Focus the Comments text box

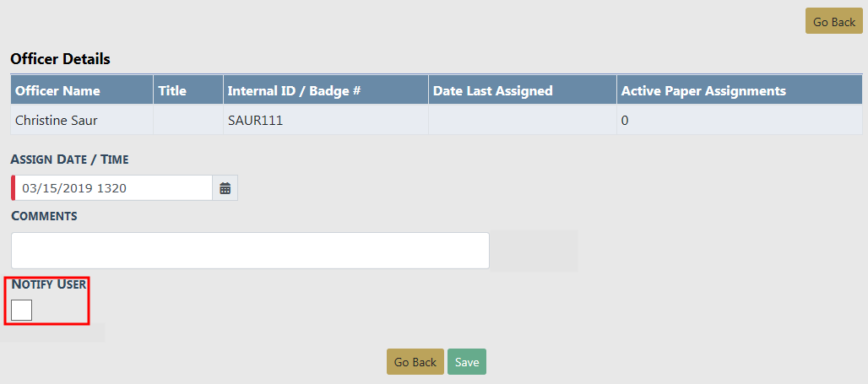tap(250, 251)
